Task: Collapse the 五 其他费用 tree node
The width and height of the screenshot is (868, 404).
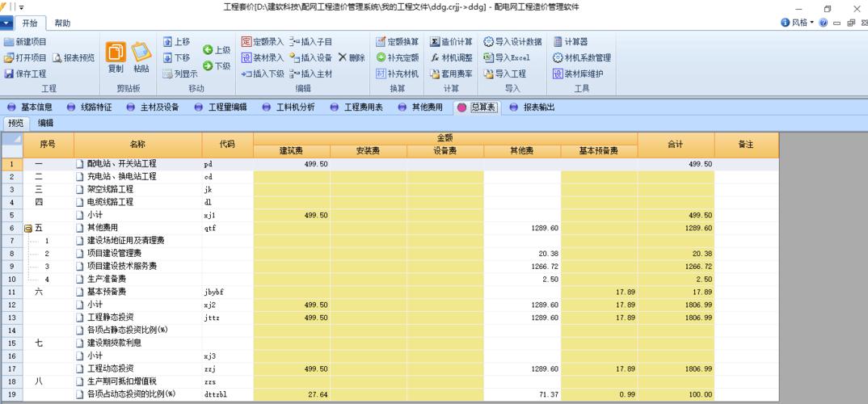Action: (x=28, y=228)
